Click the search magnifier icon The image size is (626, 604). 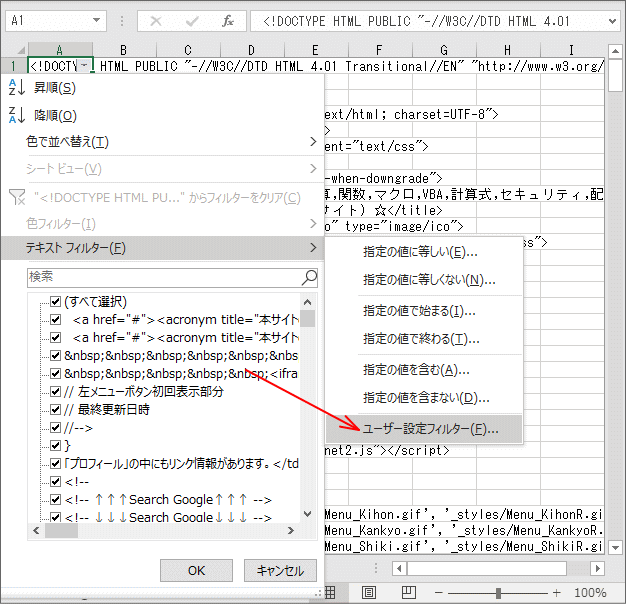pyautogui.click(x=309, y=277)
